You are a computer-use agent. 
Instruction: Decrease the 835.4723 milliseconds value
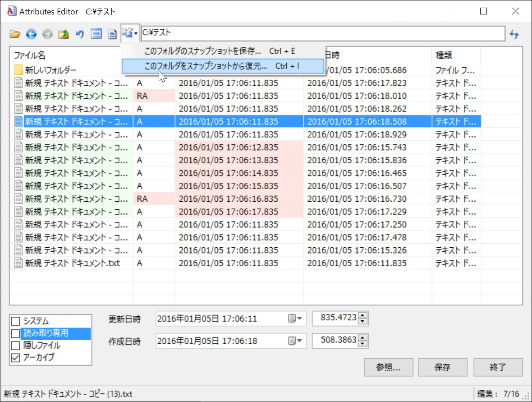pos(362,321)
